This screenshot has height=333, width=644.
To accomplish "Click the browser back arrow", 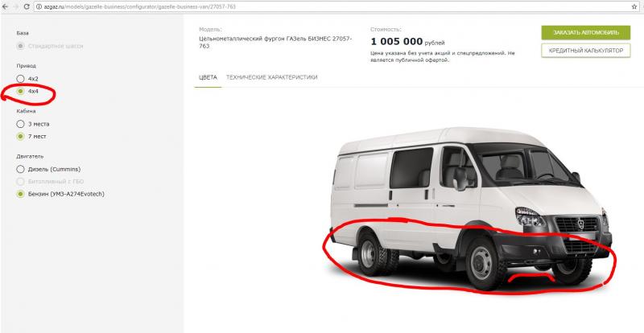I will 5,6.
